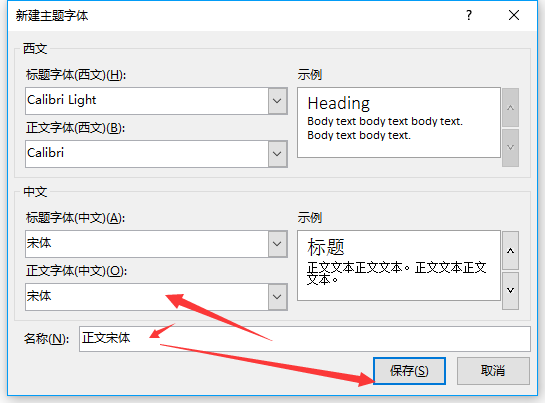This screenshot has width=545, height=403.
Task: Click the 正文字体(西文)(B) label
Action: coord(75,128)
